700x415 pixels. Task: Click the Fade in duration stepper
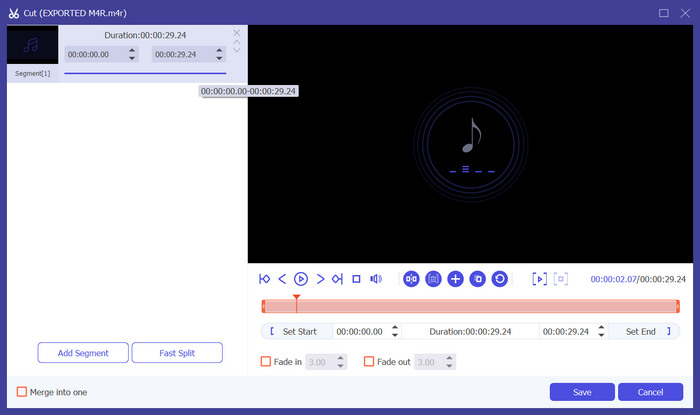click(341, 362)
